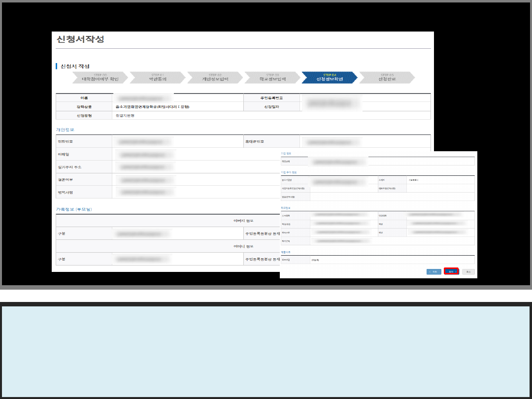Click the blurred 실거주지 주소 value
This screenshot has height=399, width=532.
click(145, 167)
